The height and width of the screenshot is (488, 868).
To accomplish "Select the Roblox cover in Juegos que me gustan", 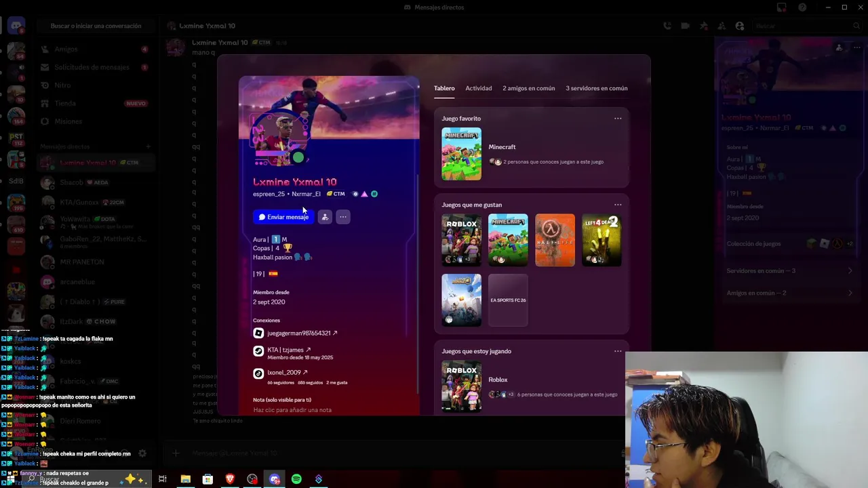I will (x=462, y=240).
